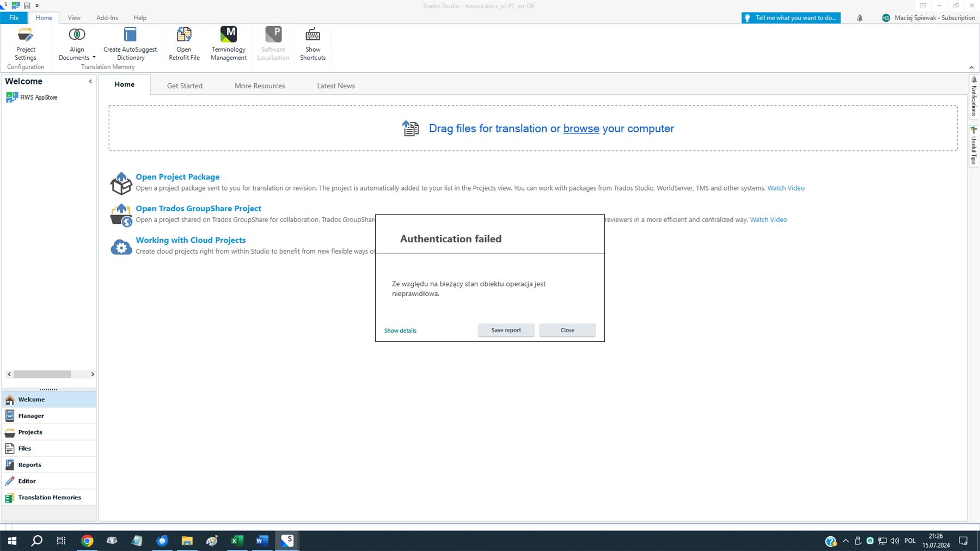Show hidden system tray icons
The image size is (980, 551).
click(846, 541)
